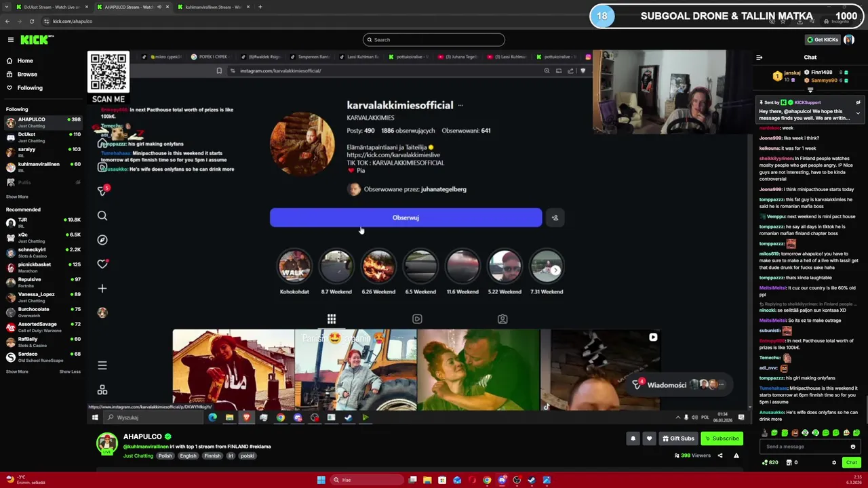Click the blue Obserwuj button in stream

click(x=406, y=218)
